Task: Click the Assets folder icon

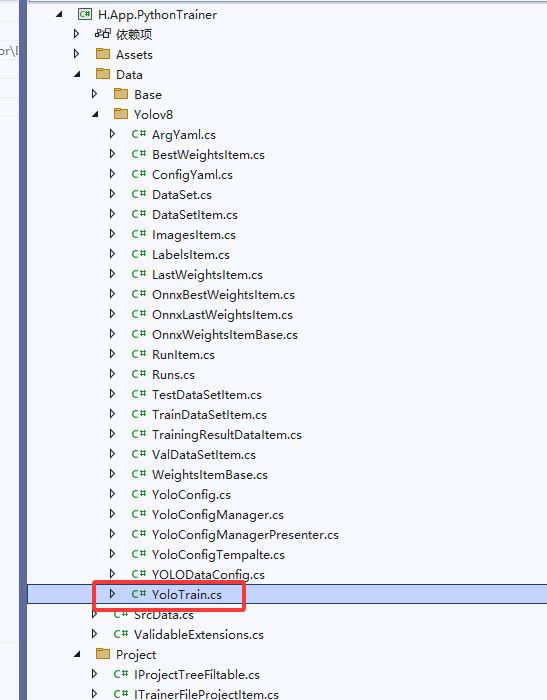Action: coord(103,54)
